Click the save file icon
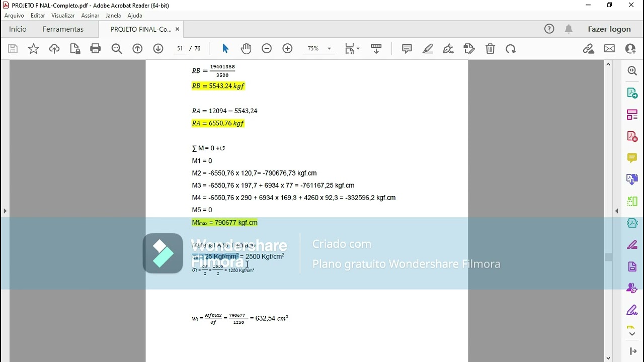 pyautogui.click(x=13, y=49)
